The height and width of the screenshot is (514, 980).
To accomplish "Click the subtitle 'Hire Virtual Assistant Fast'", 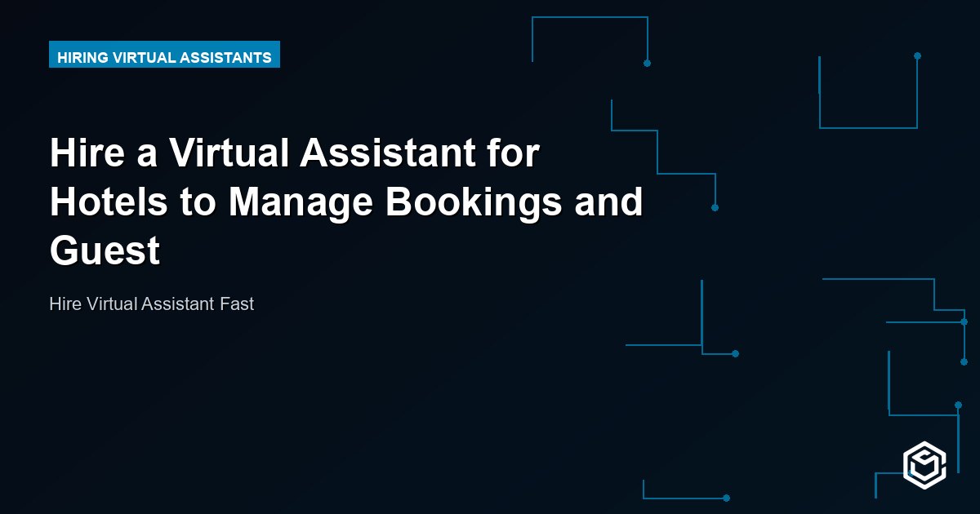I will (x=152, y=304).
